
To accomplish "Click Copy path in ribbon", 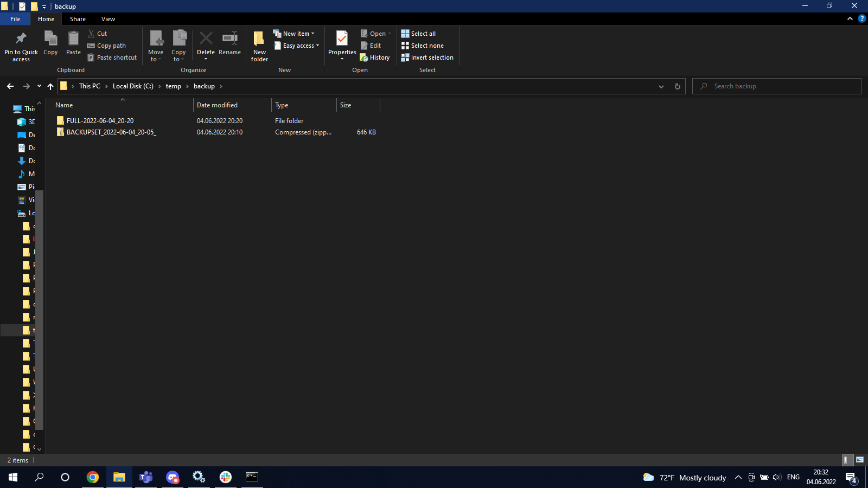I will pyautogui.click(x=106, y=46).
